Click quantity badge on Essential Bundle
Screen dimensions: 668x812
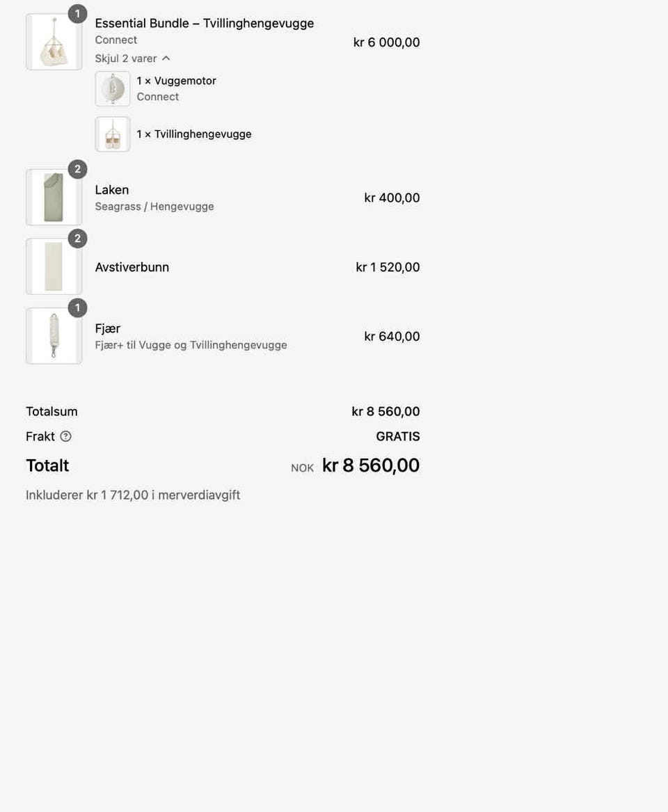pyautogui.click(x=78, y=14)
